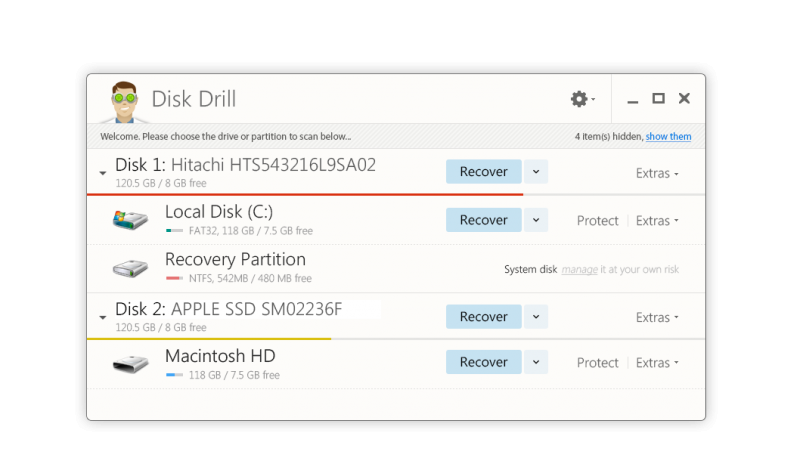Click the Macintosh HD blue usage indicator
800x467 pixels.
pos(174,375)
